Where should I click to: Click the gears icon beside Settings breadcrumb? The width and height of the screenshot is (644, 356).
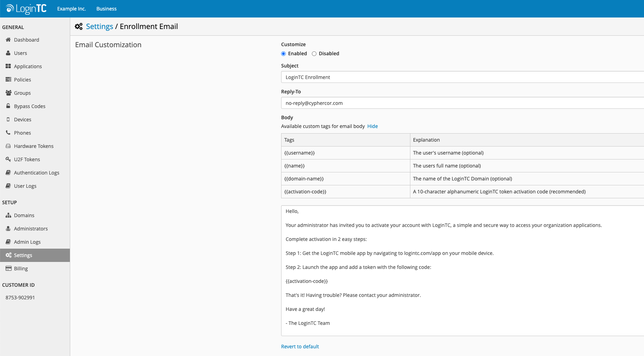pyautogui.click(x=79, y=27)
